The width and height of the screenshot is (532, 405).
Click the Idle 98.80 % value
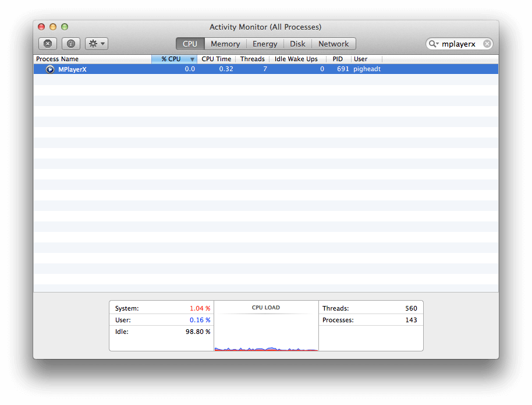198,332
